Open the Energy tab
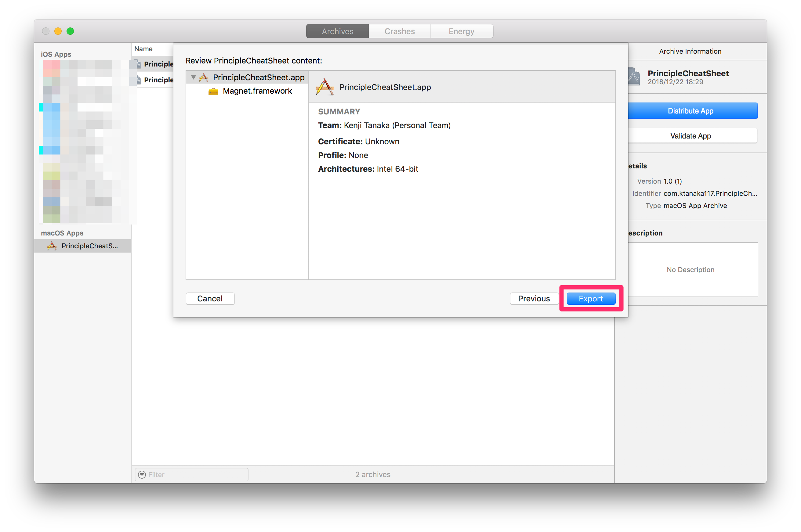Image resolution: width=801 pixels, height=532 pixels. [462, 31]
